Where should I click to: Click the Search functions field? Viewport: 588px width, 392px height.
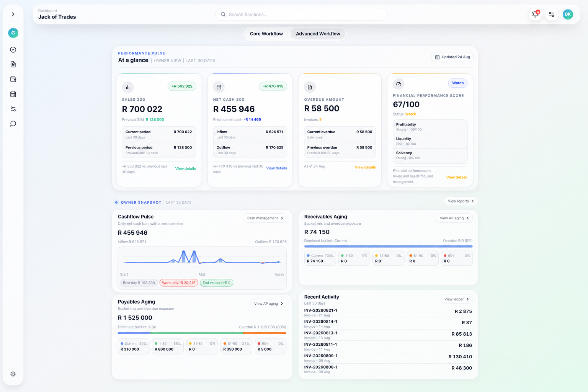(301, 15)
